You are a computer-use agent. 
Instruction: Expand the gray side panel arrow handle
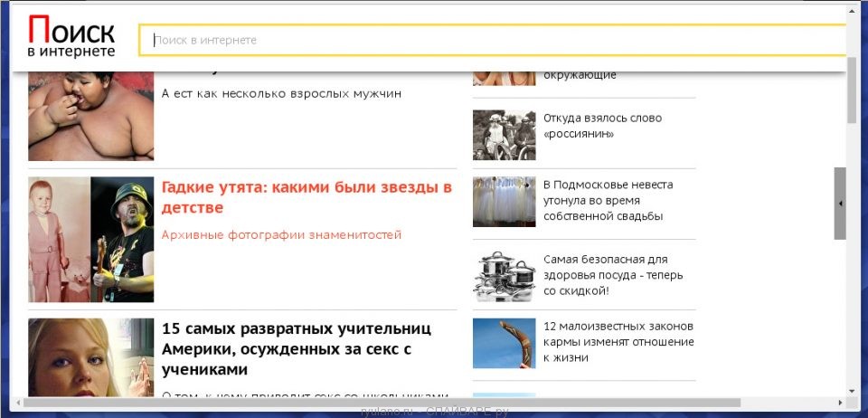840,204
